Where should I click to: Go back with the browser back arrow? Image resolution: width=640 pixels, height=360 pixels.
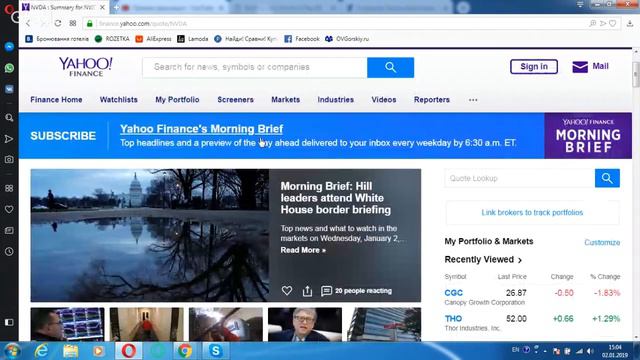pos(28,24)
